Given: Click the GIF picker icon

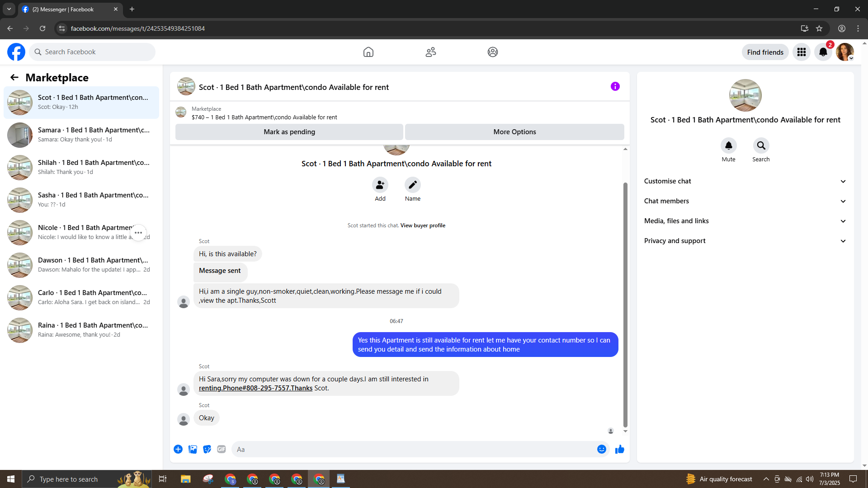Looking at the screenshot, I should 221,449.
